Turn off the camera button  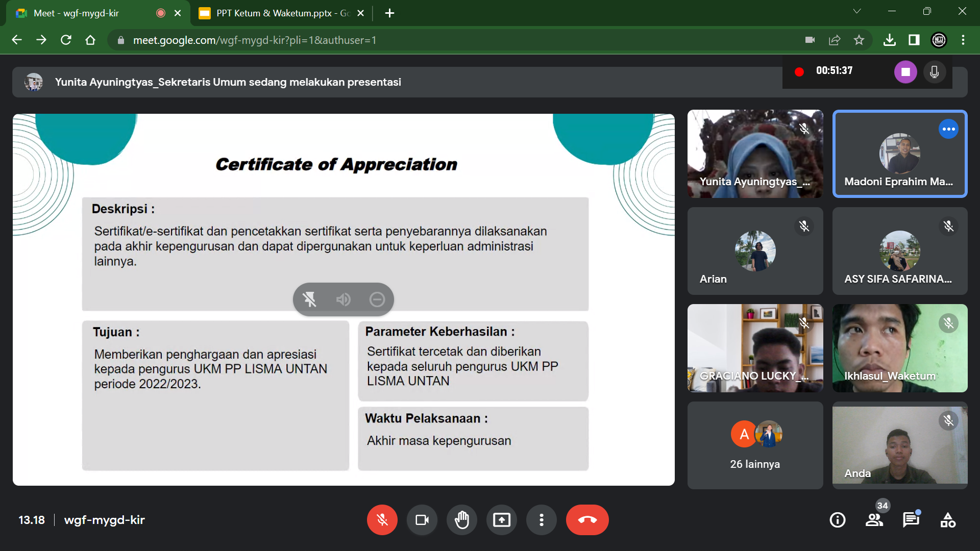coord(422,520)
